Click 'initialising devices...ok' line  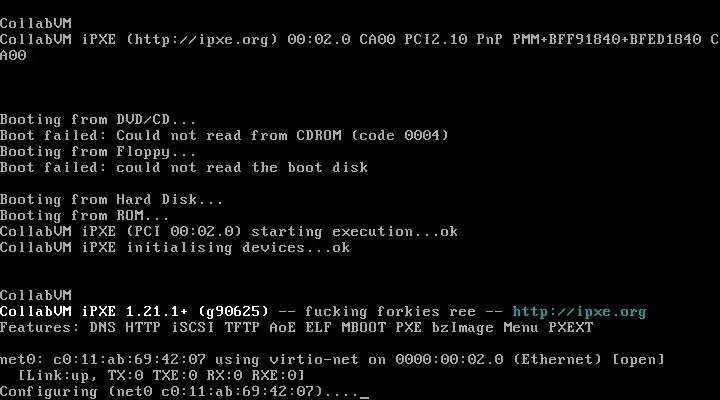tap(175, 248)
